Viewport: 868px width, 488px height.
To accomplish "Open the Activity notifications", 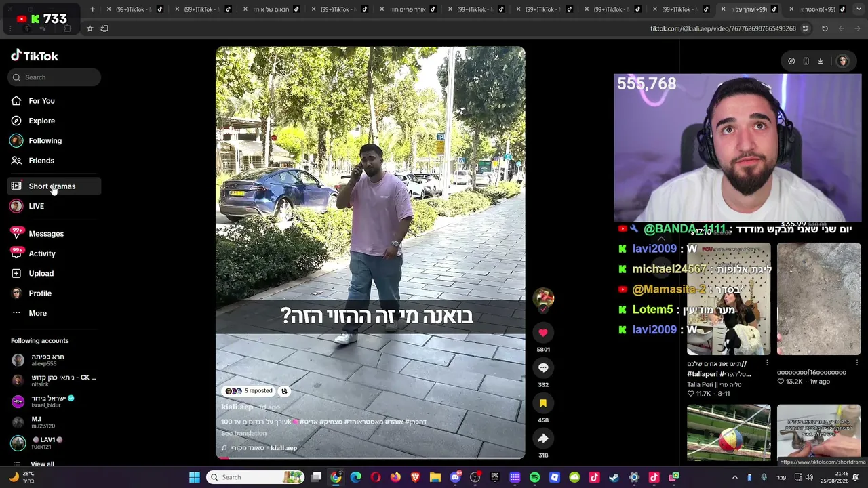I will tap(42, 253).
